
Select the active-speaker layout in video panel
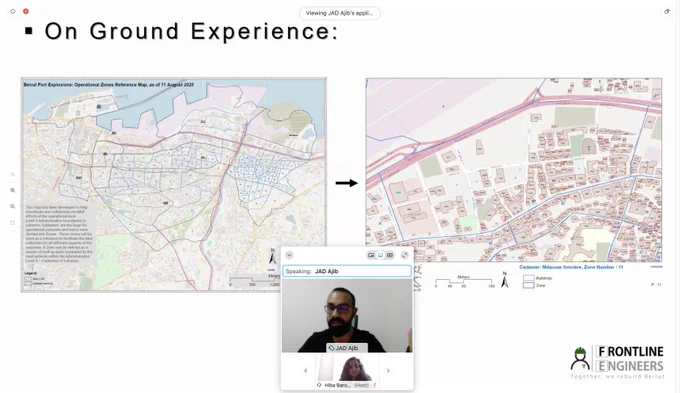point(380,255)
